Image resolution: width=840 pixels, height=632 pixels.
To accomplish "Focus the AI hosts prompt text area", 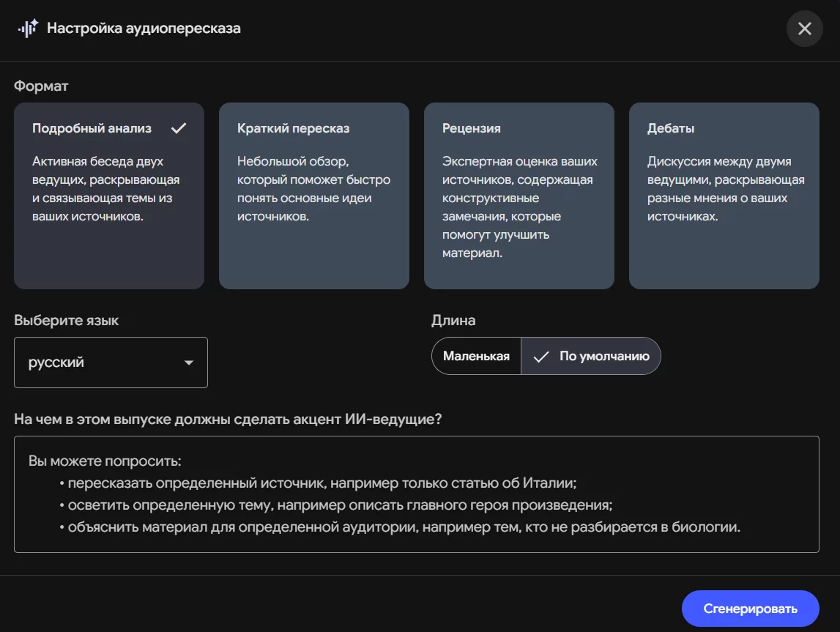I will [416, 494].
